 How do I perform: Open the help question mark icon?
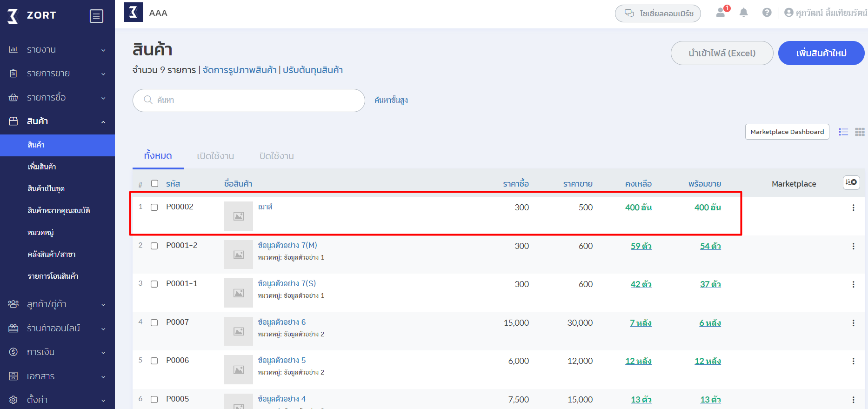coord(767,13)
